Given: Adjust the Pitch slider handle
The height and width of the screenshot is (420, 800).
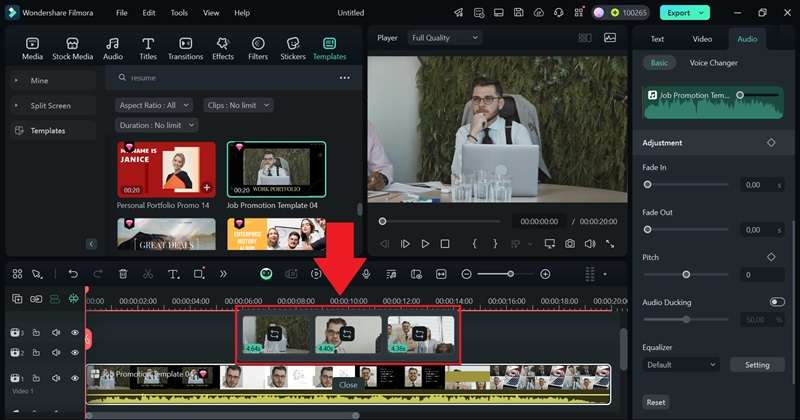Looking at the screenshot, I should (x=686, y=275).
